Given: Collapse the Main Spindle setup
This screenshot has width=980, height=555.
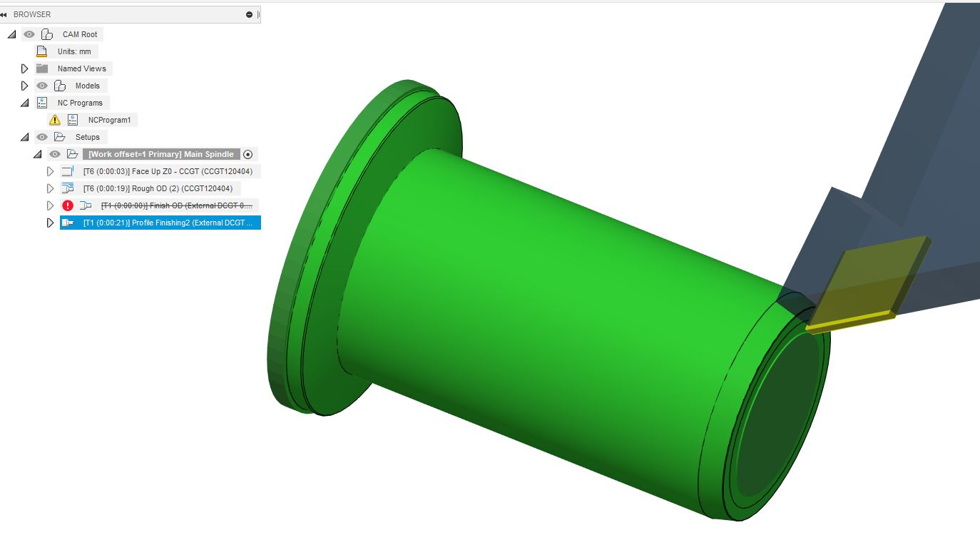Looking at the screenshot, I should tap(37, 153).
